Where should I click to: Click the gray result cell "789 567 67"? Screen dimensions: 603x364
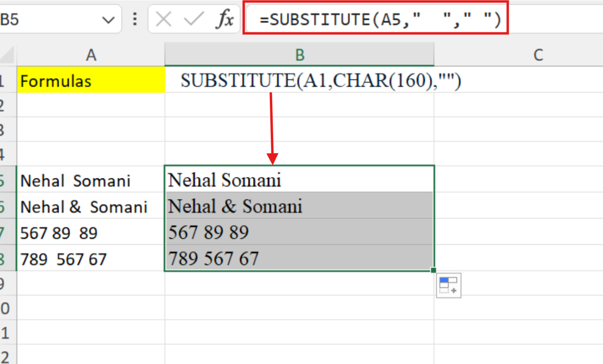pos(299,259)
